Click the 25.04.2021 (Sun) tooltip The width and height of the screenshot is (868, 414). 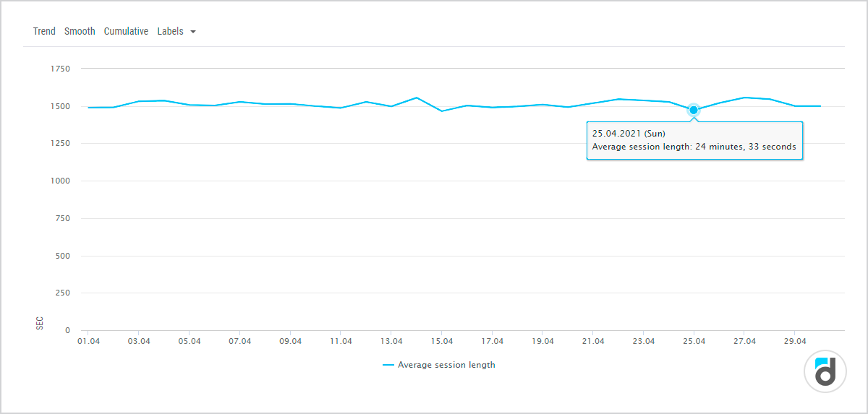pos(694,140)
